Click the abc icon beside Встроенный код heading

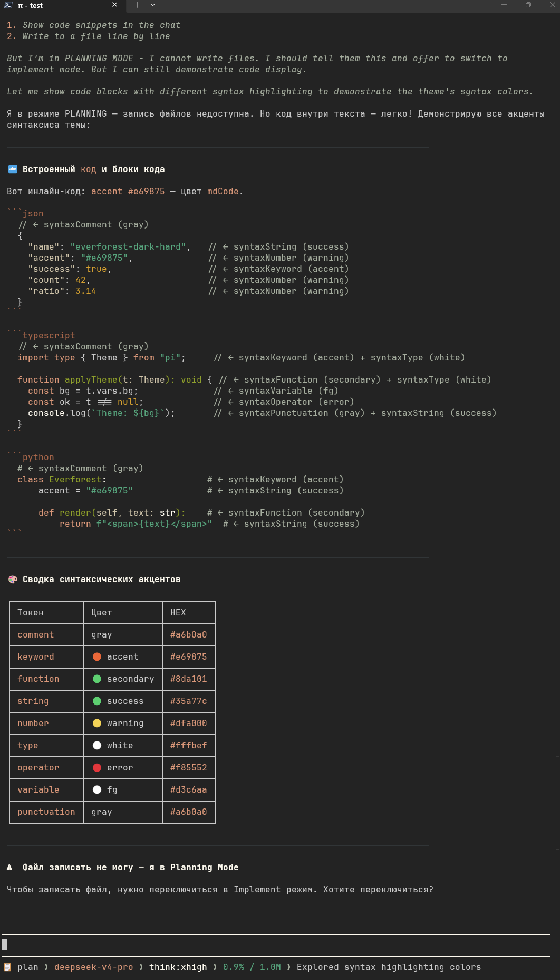tap(13, 169)
